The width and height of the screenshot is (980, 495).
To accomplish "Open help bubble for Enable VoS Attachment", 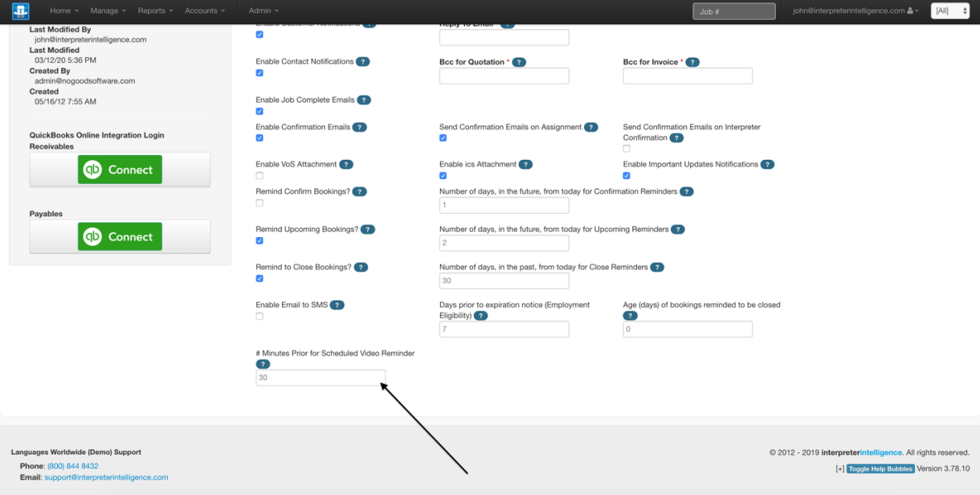I will point(346,164).
